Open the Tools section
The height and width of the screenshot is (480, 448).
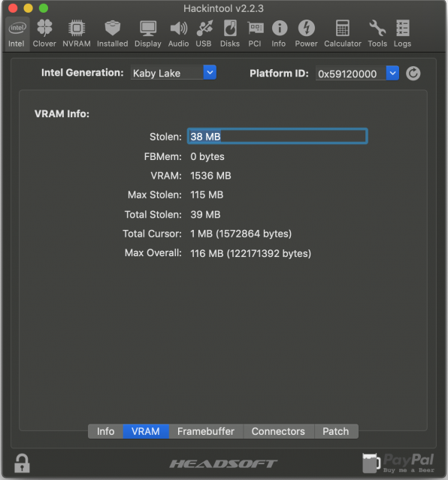377,34
